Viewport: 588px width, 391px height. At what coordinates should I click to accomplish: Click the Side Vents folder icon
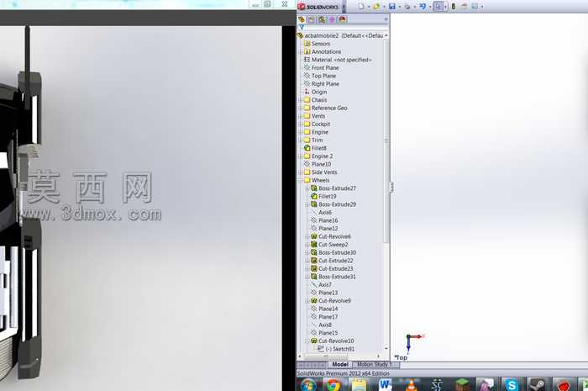click(307, 172)
